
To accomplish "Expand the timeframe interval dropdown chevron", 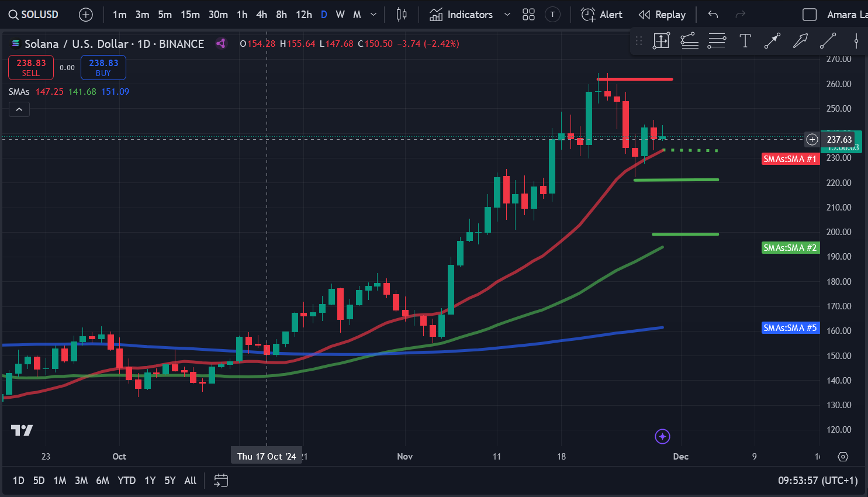I will click(x=374, y=15).
